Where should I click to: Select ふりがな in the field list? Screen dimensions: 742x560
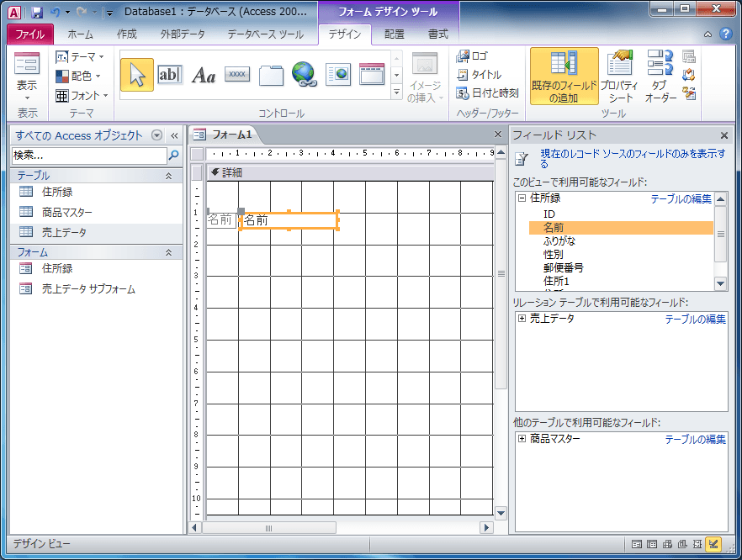coord(559,240)
